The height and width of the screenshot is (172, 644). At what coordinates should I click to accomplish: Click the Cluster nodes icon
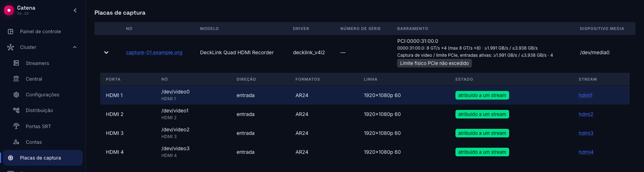click(x=11, y=47)
